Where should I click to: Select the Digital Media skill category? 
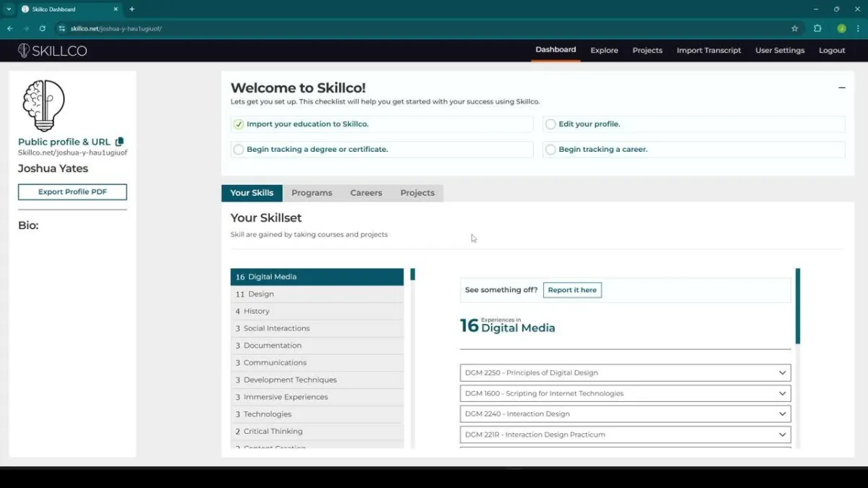pyautogui.click(x=317, y=277)
